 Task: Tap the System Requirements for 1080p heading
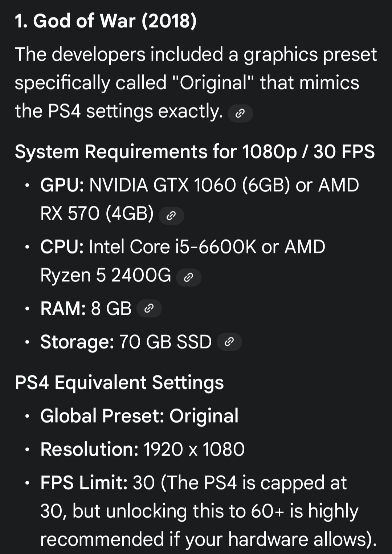[195, 151]
